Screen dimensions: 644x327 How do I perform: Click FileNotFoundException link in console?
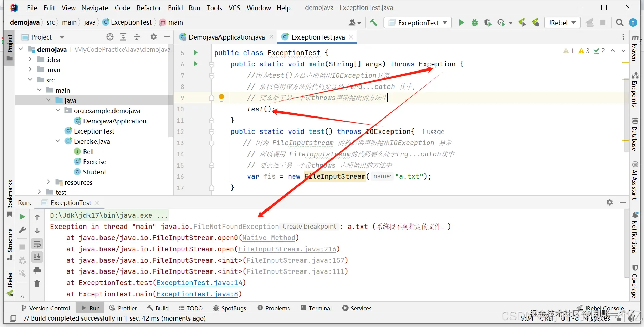[236, 227]
